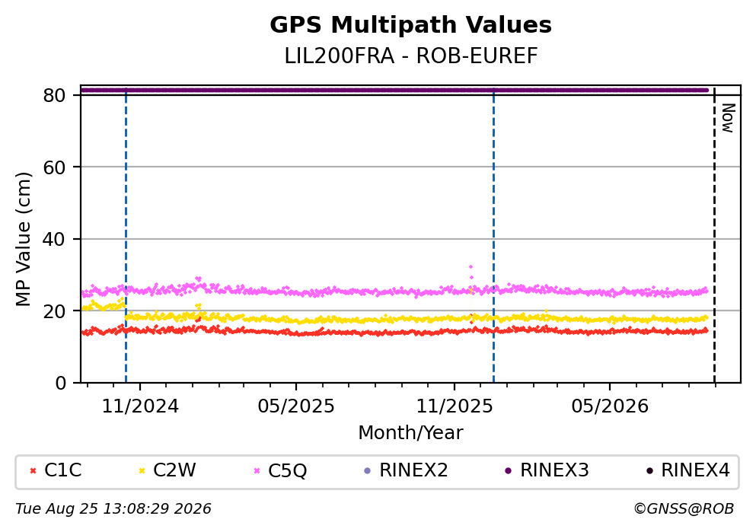Click the yellow C2W legend marker

pos(142,471)
